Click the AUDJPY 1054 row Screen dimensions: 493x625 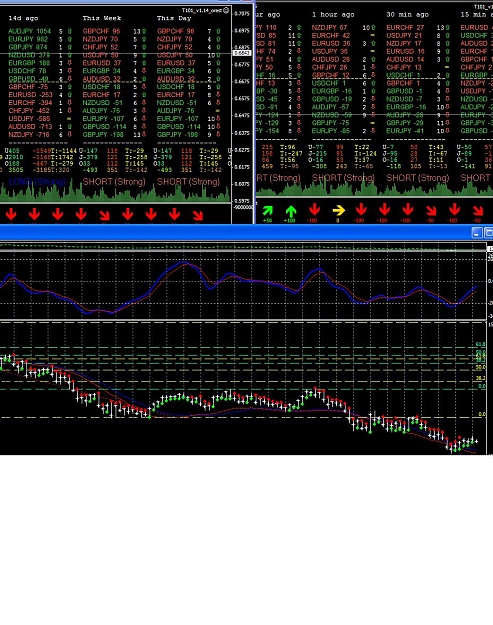[40, 31]
